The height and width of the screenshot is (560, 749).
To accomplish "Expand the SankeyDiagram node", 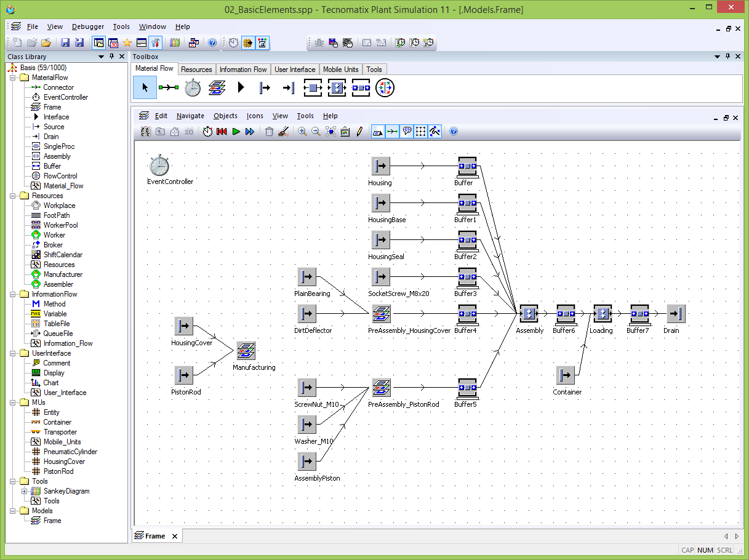I will [25, 491].
